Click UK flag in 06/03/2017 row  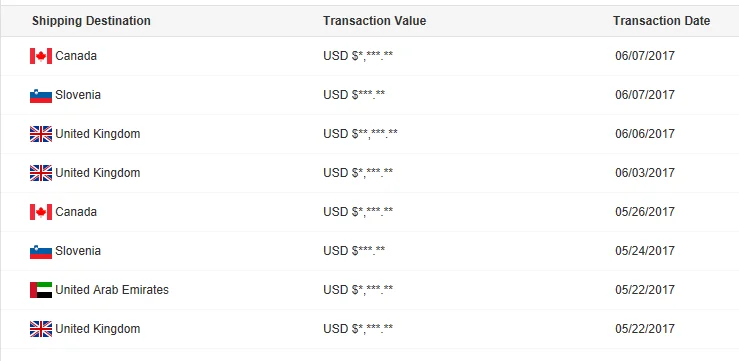pos(41,173)
